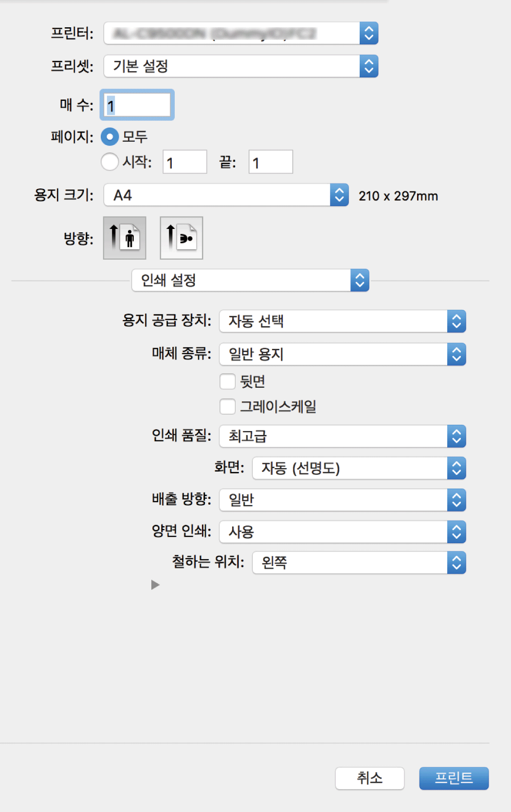
Task: Select landscape orientation icon
Action: [x=181, y=238]
